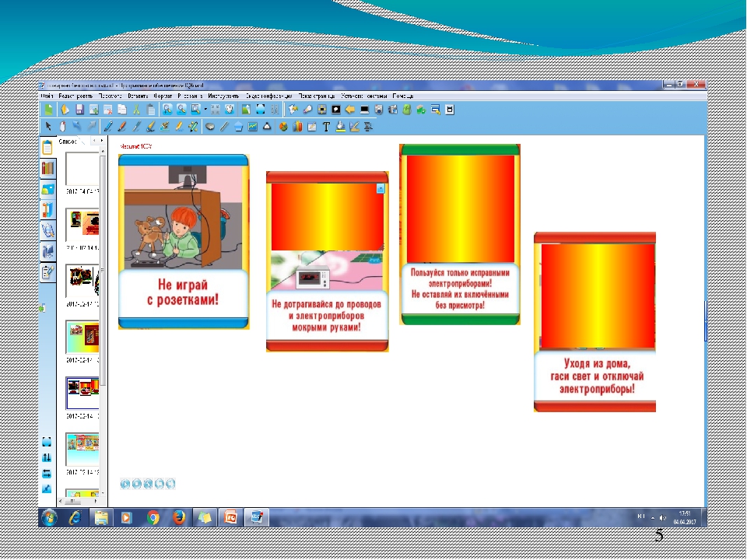
Task: Select the red brush pen tool
Action: (122, 126)
